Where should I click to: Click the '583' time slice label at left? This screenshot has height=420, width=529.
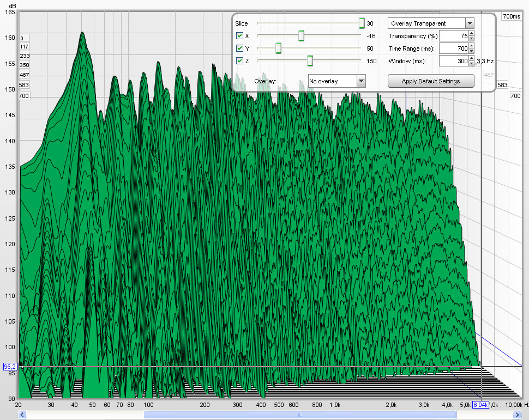tap(24, 85)
